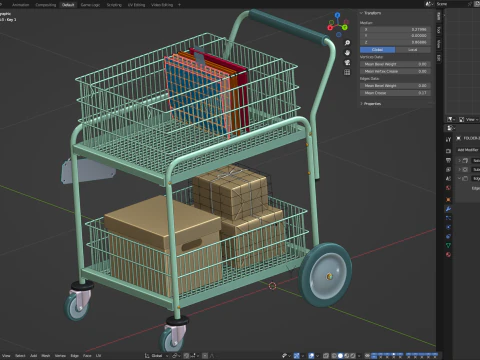Click the pin icon next to Scene field
Viewport: 480px width, 360px height.
pos(470,4)
